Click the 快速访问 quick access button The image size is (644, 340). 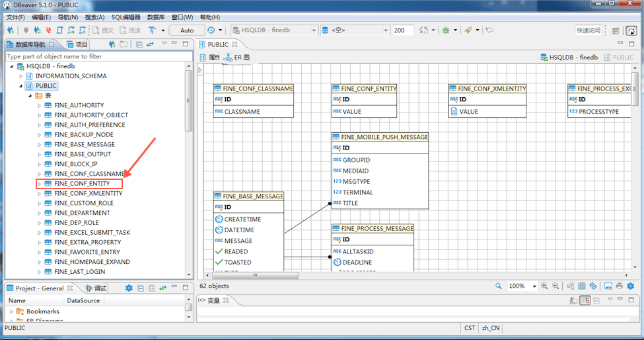tap(589, 30)
